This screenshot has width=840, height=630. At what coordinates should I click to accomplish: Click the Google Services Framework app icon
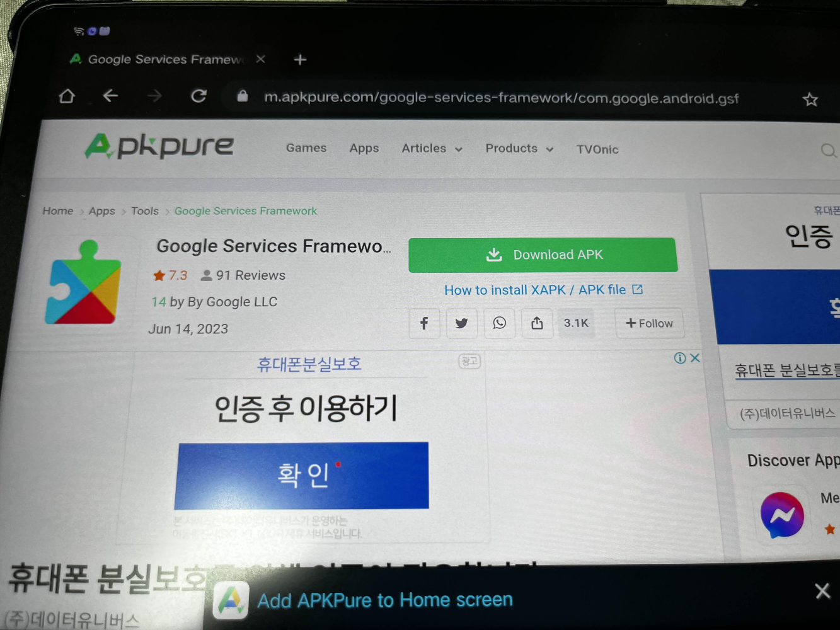pos(83,282)
